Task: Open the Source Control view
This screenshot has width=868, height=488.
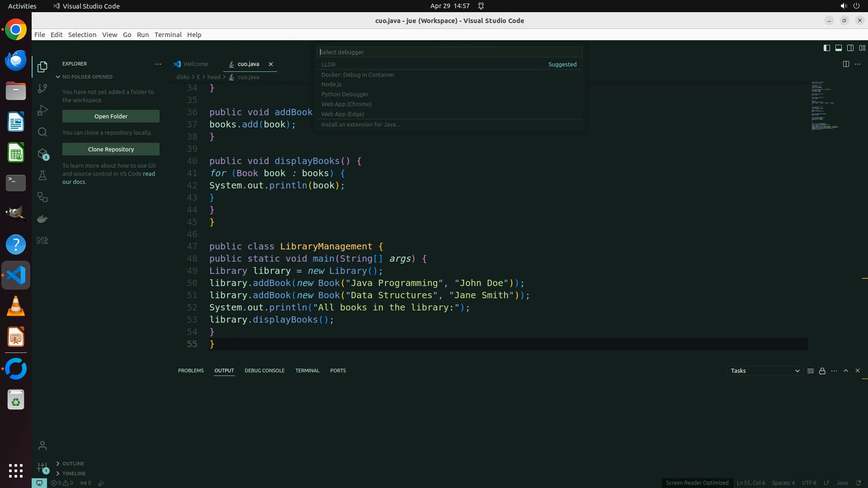Action: (42, 89)
